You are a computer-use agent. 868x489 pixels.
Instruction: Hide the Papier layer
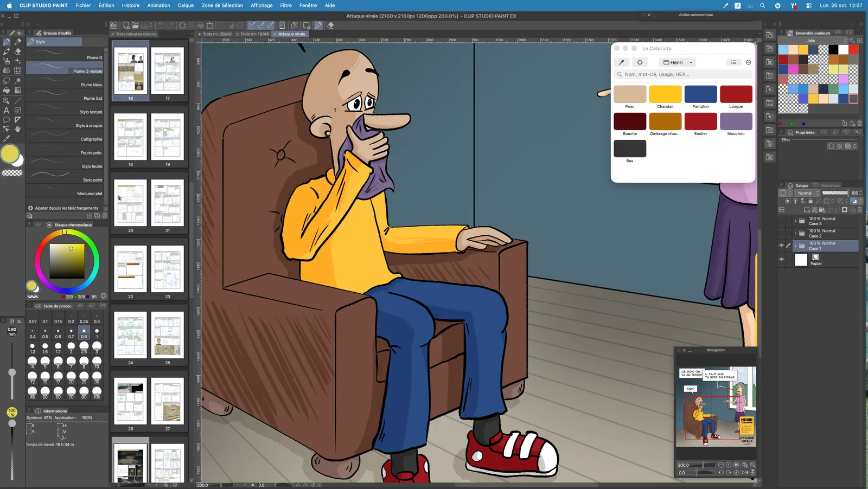coord(781,259)
